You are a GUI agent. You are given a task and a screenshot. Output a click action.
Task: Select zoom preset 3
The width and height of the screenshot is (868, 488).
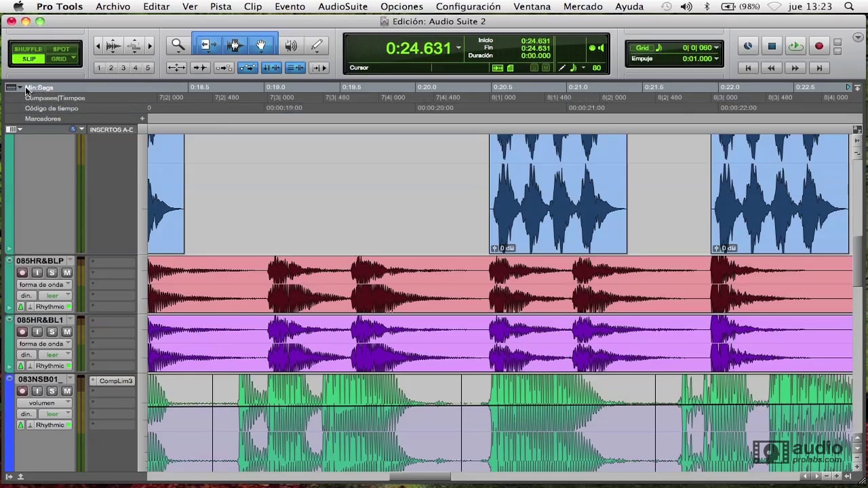(x=123, y=68)
